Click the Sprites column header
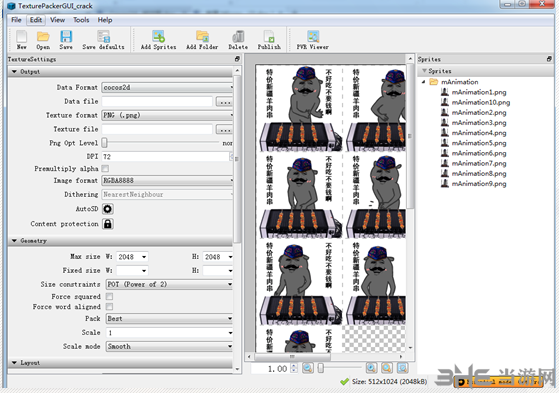Screen dimensions: 559x393 click(x=486, y=71)
